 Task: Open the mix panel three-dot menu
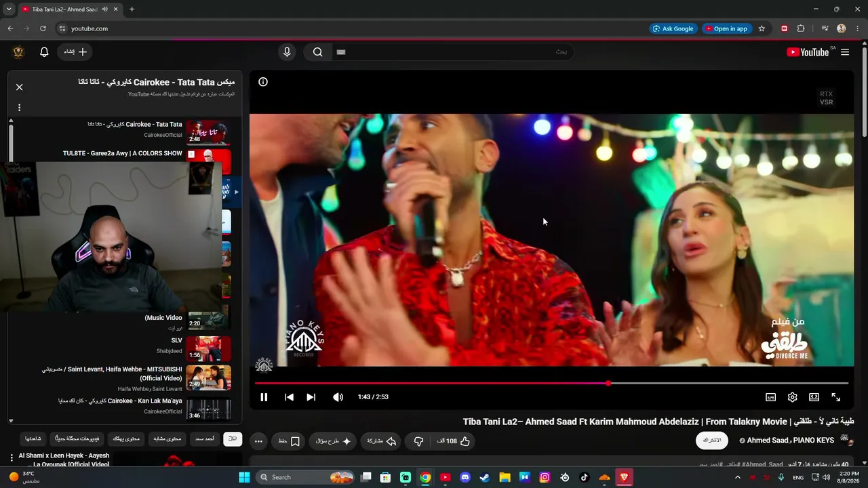19,107
